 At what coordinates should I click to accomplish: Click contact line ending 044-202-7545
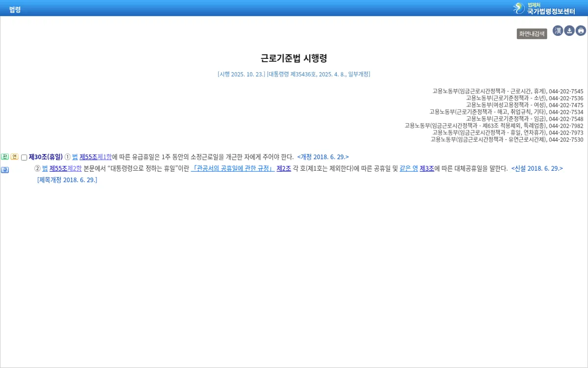coord(508,91)
